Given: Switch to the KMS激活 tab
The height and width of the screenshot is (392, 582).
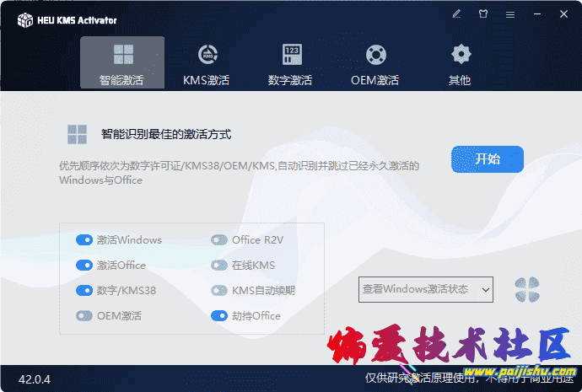Looking at the screenshot, I should [x=207, y=64].
